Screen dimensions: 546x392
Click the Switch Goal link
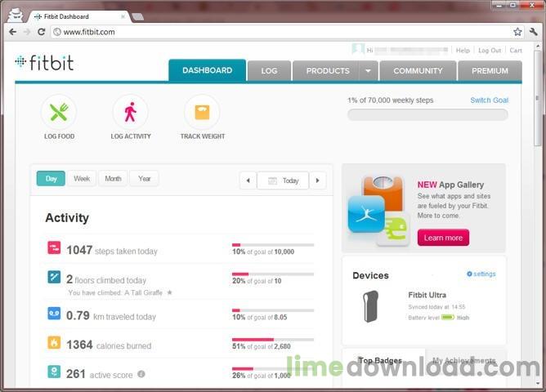[489, 100]
